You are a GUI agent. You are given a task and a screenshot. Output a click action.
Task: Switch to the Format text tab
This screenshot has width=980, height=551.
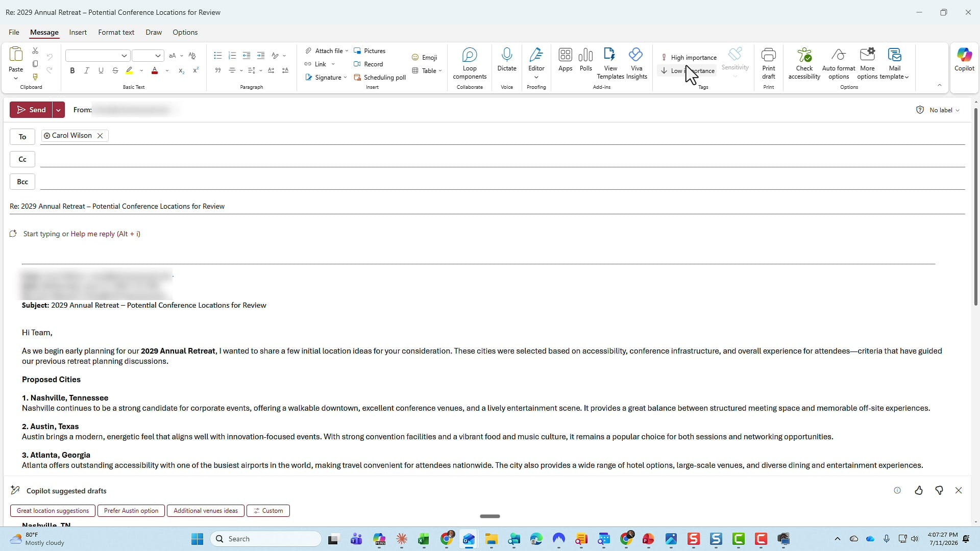point(116,32)
